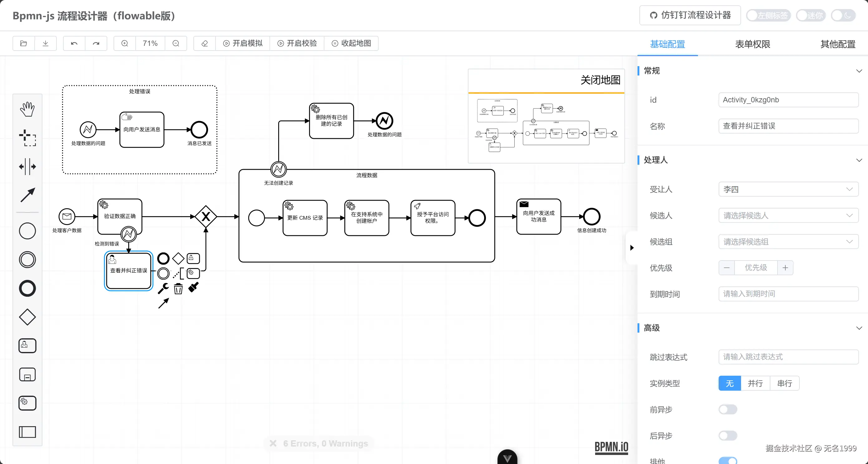Toggle the 前异步 switch
The image size is (868, 464).
click(727, 409)
